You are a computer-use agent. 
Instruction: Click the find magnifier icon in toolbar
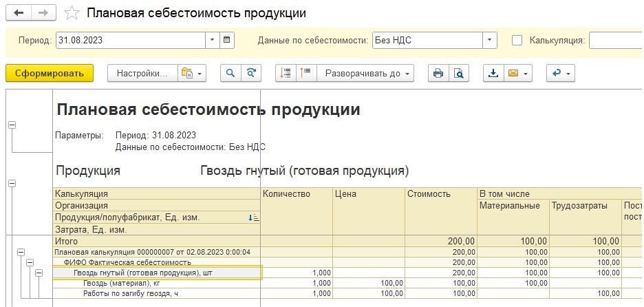coord(230,74)
